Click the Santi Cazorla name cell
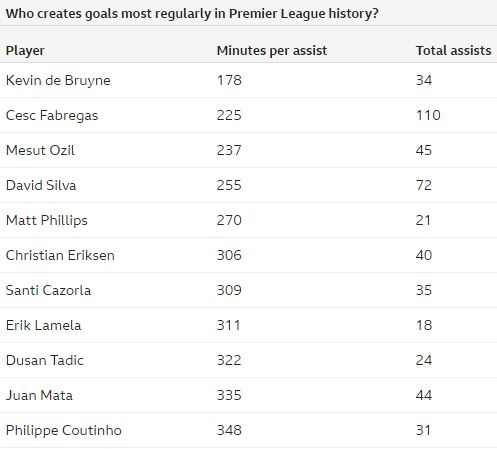 click(48, 290)
